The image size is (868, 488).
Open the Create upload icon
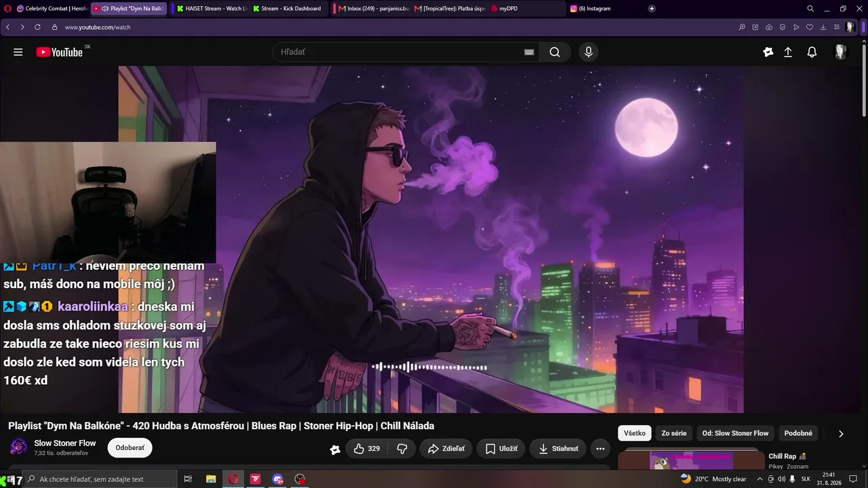pos(788,52)
